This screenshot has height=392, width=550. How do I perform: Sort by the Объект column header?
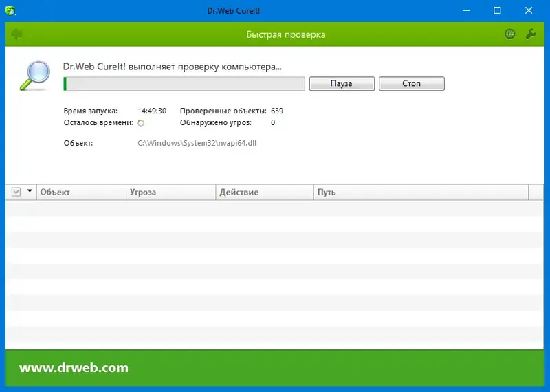coord(81,193)
